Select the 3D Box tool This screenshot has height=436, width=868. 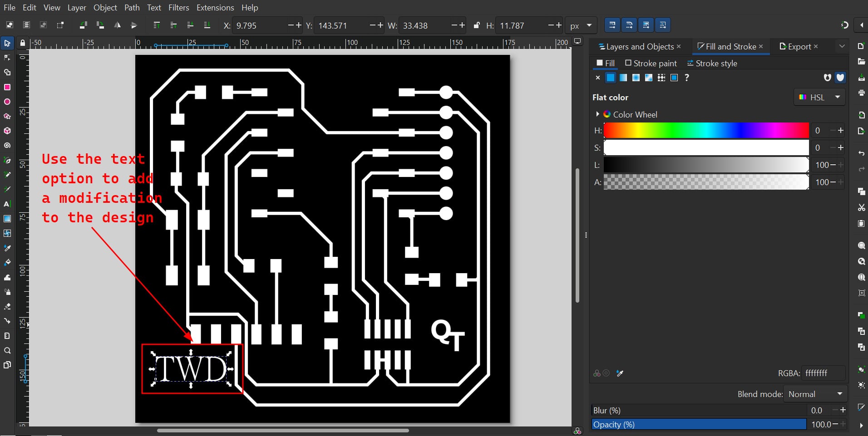[7, 131]
